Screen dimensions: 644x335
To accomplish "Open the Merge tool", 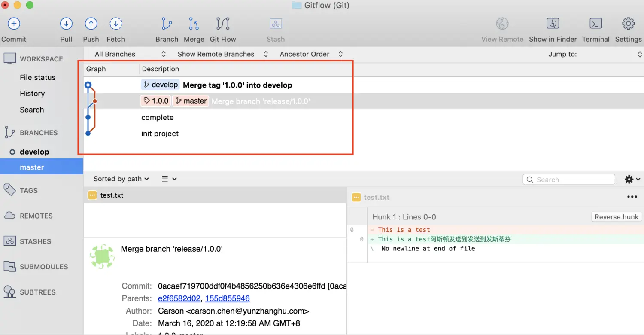I will [194, 24].
